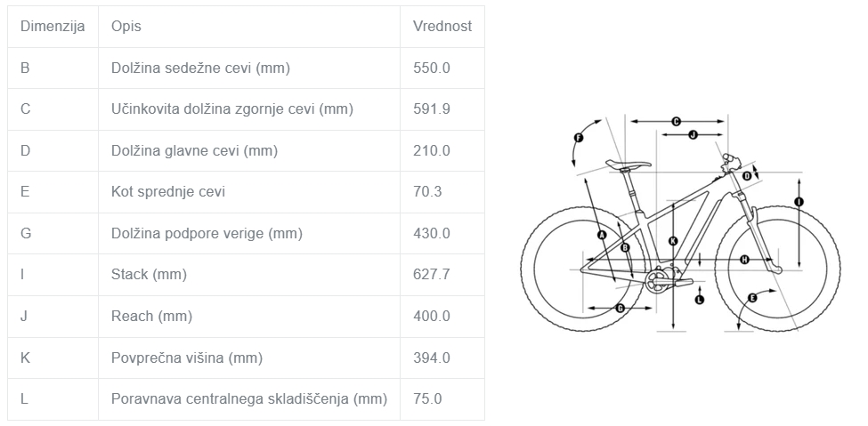
Task: Select the K marker inside bike frame
Action: point(673,240)
